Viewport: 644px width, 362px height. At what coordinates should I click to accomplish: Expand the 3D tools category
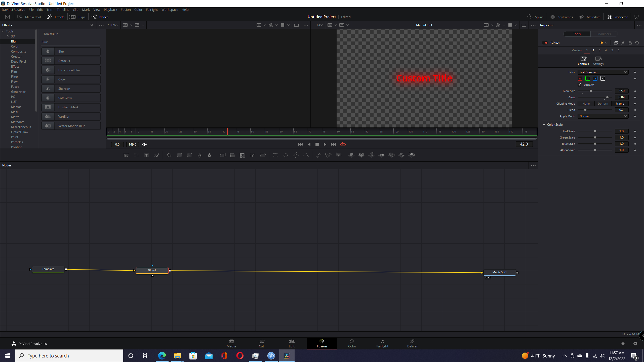point(8,36)
